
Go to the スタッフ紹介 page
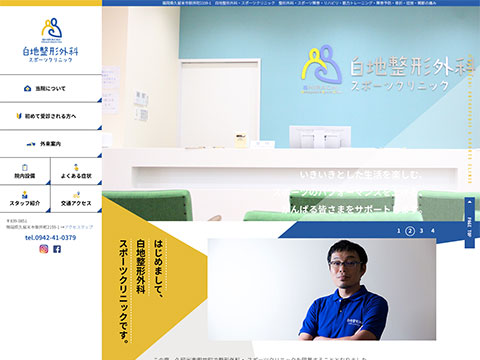pos(25,199)
